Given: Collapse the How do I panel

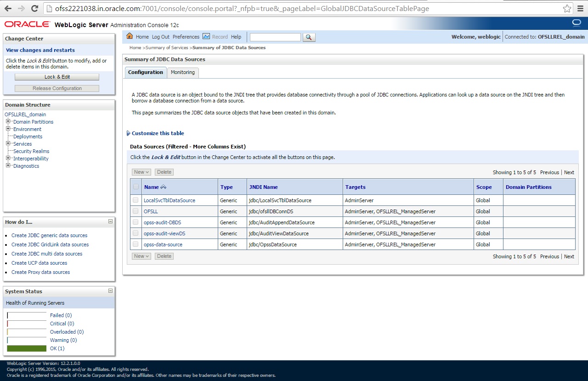Looking at the screenshot, I should pos(110,222).
